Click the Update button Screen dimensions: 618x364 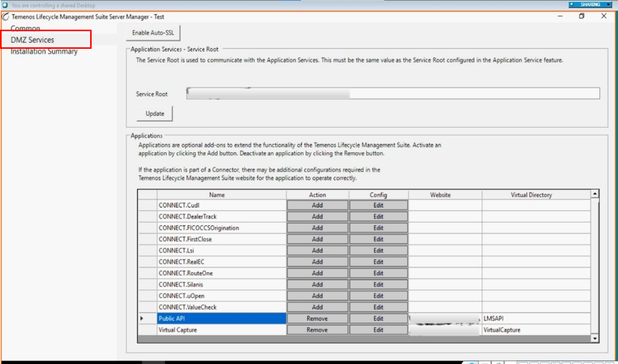[x=155, y=114]
